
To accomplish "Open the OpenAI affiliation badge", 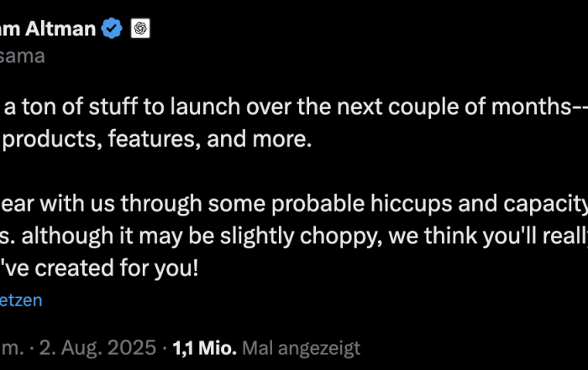I will (x=140, y=28).
